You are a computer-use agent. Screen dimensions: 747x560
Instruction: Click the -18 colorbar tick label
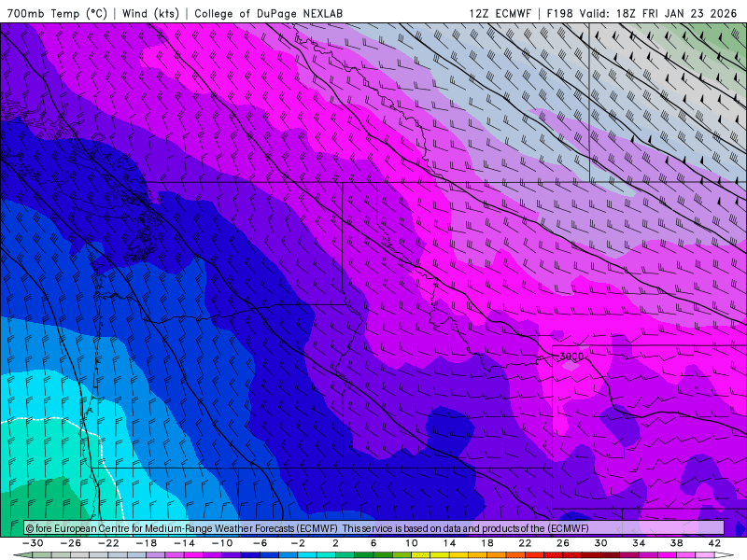[x=147, y=543]
